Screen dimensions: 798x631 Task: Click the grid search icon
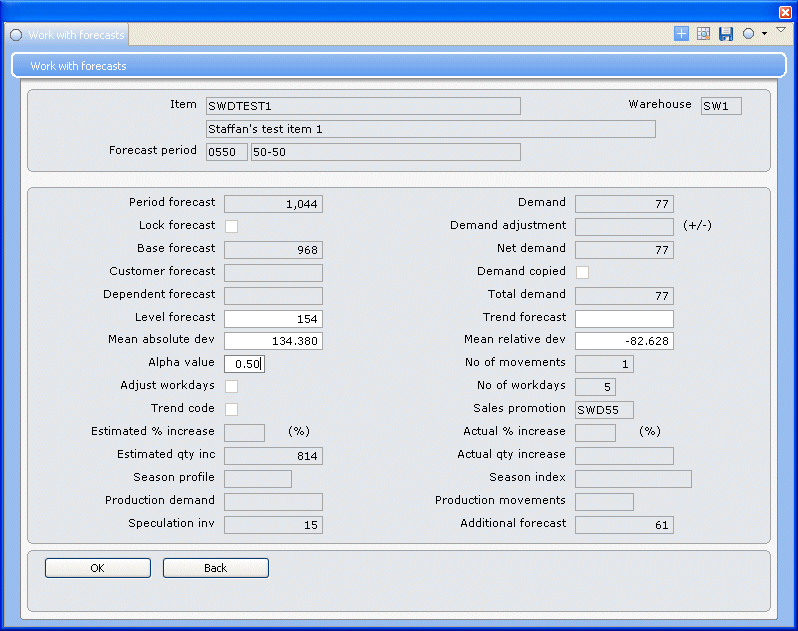pos(704,34)
